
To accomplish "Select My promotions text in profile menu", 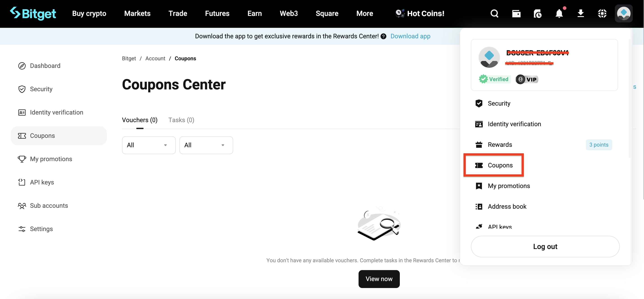I will tap(509, 186).
